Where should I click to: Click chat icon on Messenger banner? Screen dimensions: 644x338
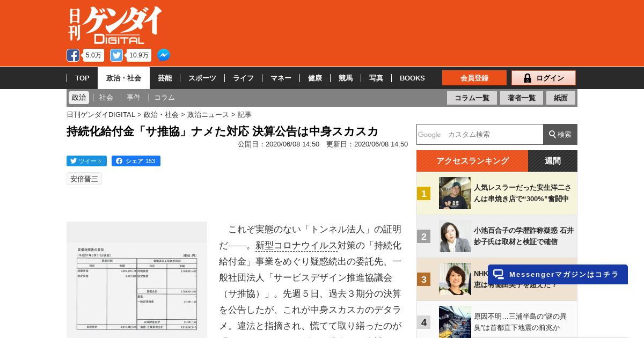pyautogui.click(x=499, y=274)
